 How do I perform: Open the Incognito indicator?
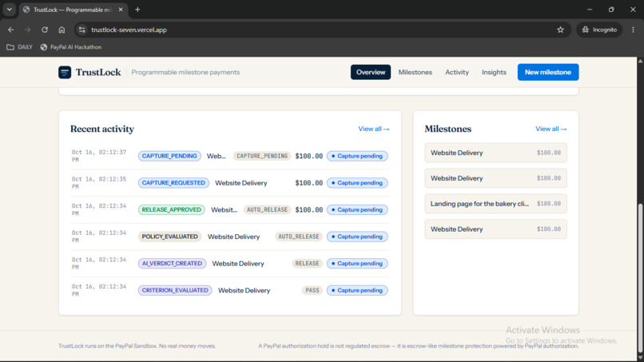599,30
